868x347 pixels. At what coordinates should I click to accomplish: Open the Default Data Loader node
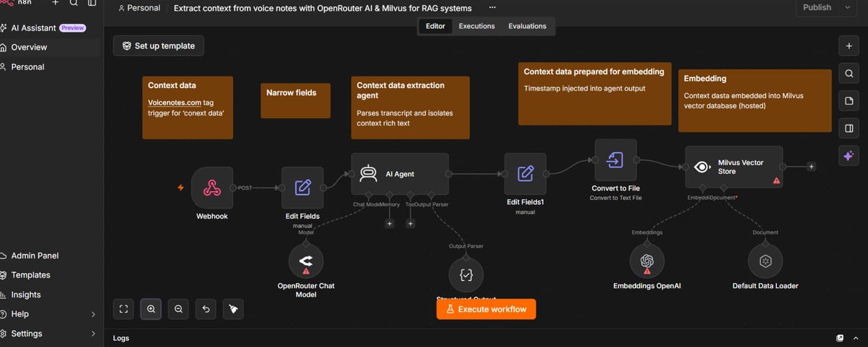point(766,261)
